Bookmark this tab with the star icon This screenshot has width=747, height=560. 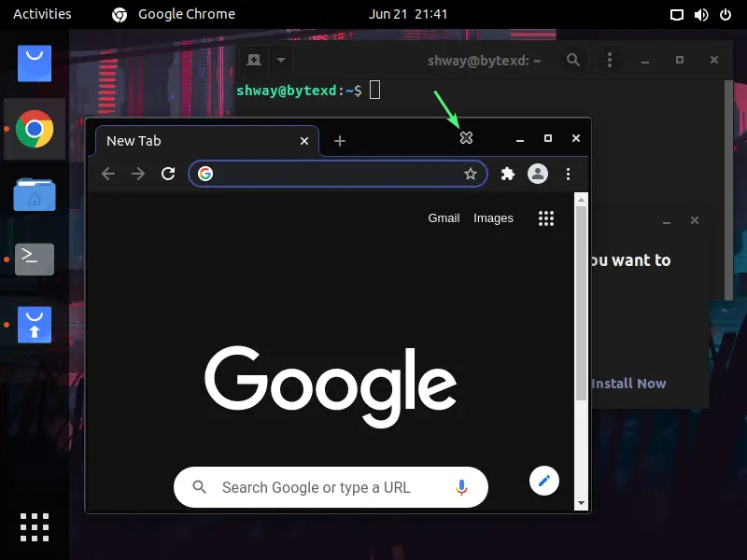[x=471, y=174]
